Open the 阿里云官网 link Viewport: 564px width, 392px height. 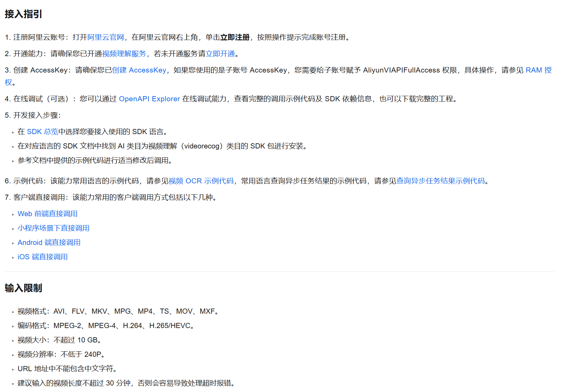(x=106, y=37)
